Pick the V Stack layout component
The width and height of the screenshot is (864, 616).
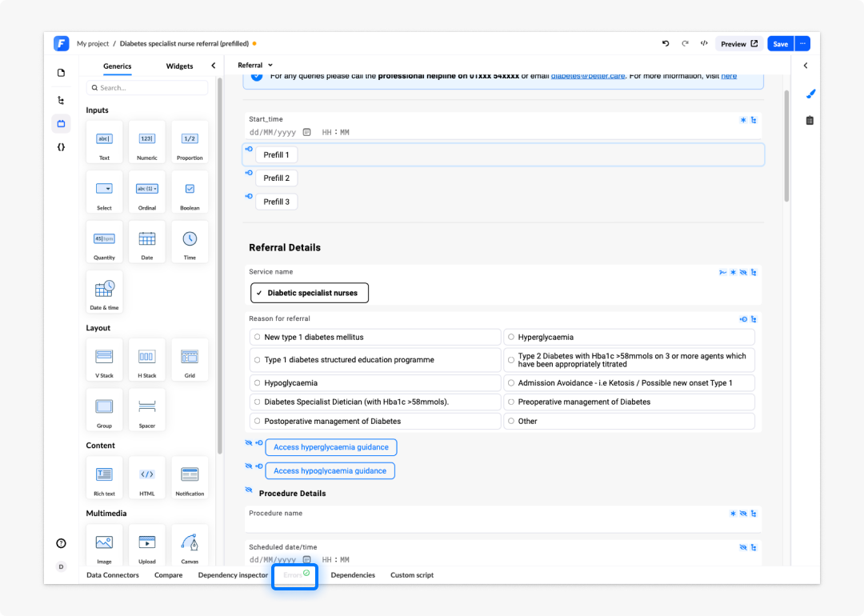point(104,360)
